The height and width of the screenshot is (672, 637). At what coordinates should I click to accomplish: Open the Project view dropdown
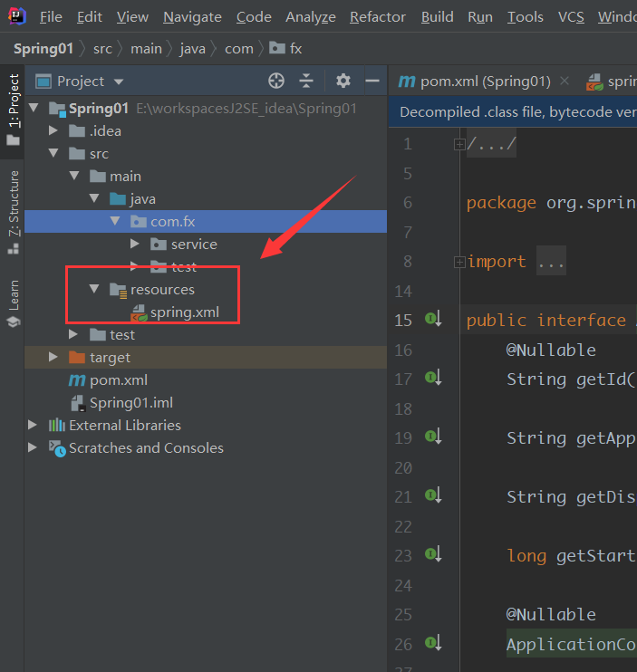tap(119, 82)
